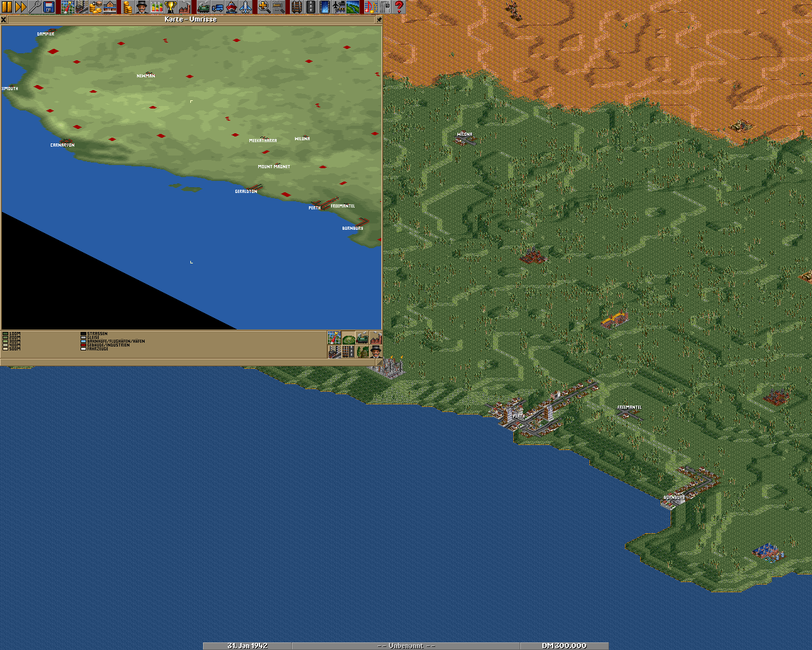Toggle fast forward game speed
The image size is (812, 650).
21,7
